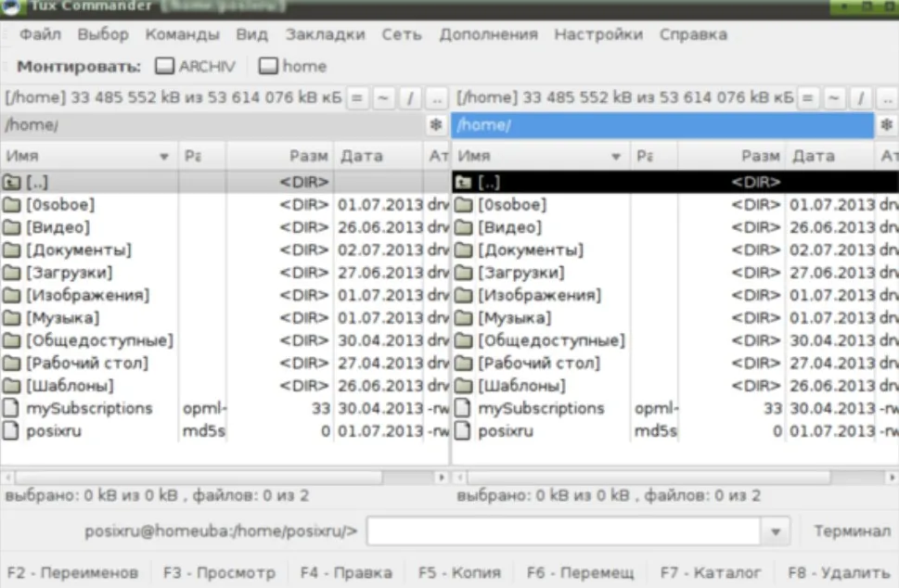Screen dimensions: 899x588
Task: Select [Шаблоны] folder icon in left panel
Action: [x=11, y=386]
